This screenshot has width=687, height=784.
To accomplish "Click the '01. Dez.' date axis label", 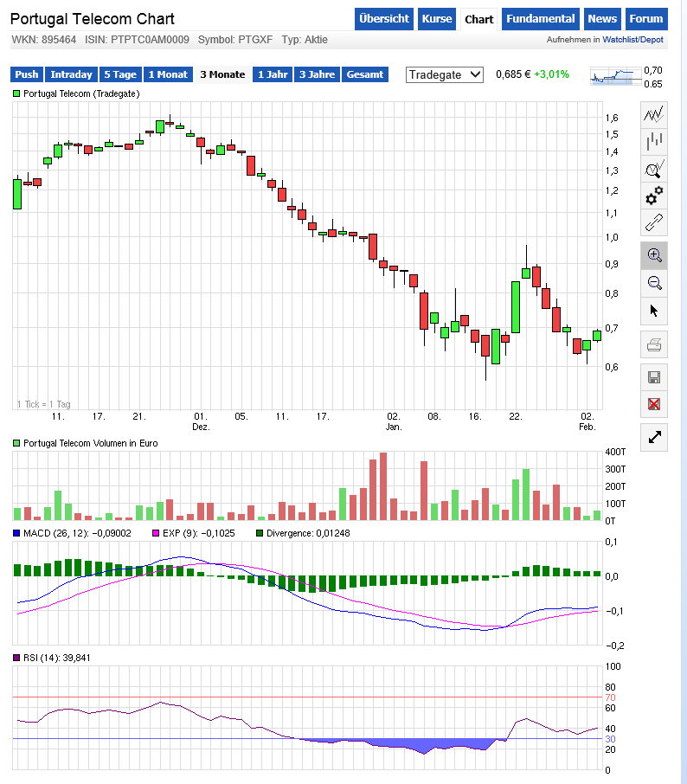I will pyautogui.click(x=201, y=421).
